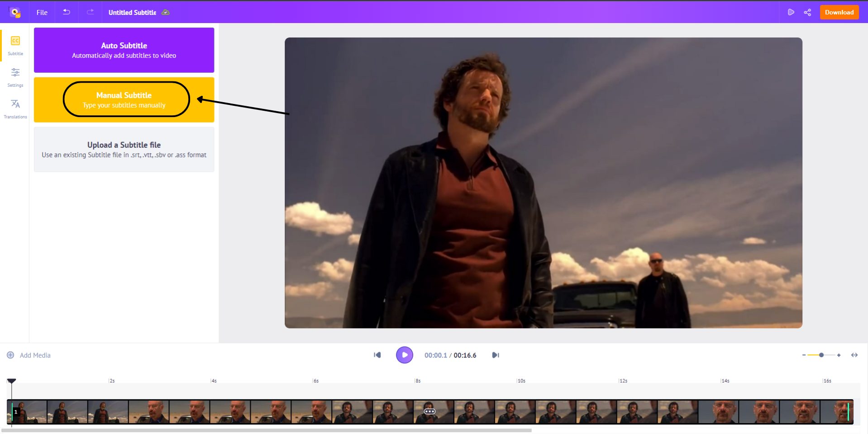Click the timeline zoom in plus icon
The width and height of the screenshot is (868, 434).
tap(839, 355)
